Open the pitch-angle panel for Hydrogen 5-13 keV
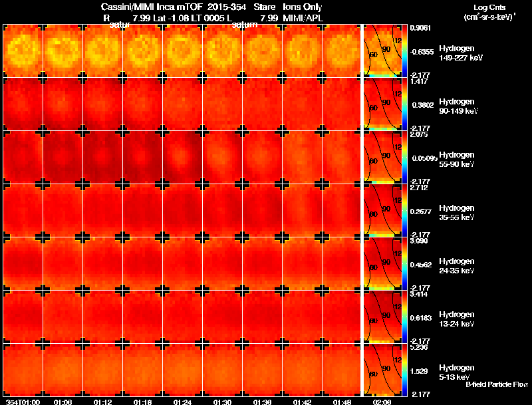The width and height of the screenshot is (532, 405). click(383, 370)
